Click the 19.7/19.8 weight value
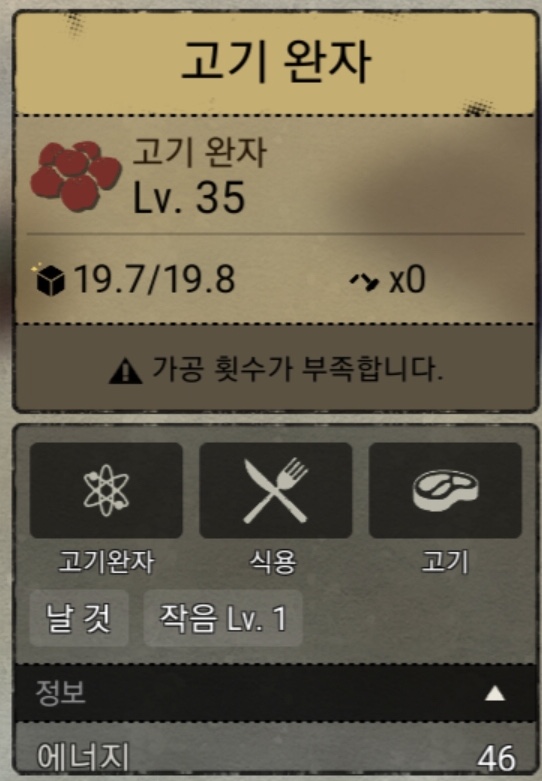Image resolution: width=542 pixels, height=781 pixels. 154,279
